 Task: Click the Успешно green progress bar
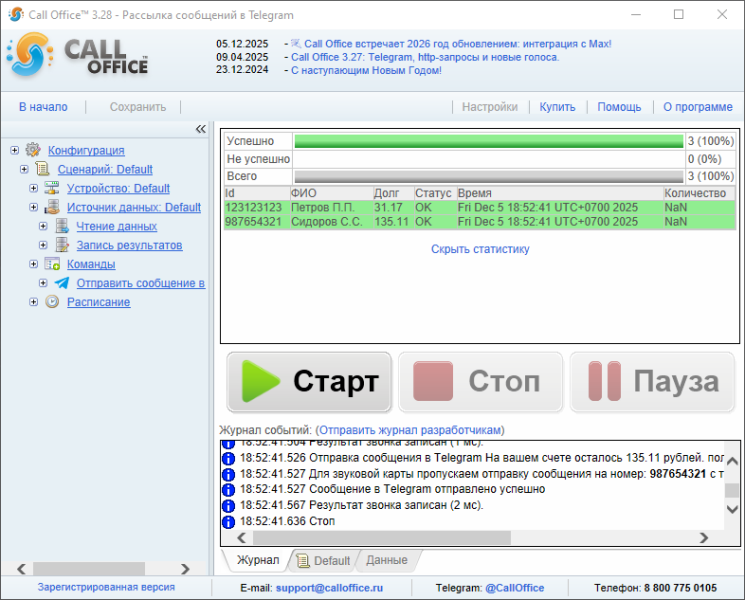(x=489, y=141)
